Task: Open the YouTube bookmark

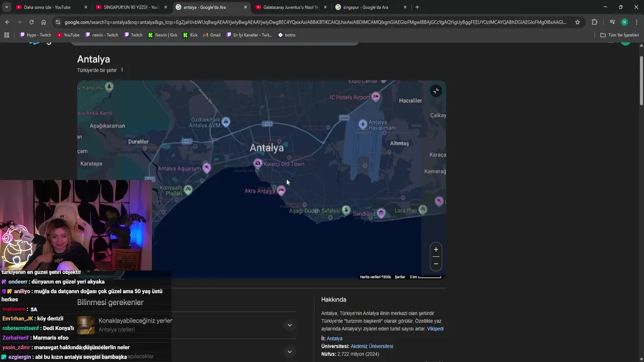Action: pos(68,35)
